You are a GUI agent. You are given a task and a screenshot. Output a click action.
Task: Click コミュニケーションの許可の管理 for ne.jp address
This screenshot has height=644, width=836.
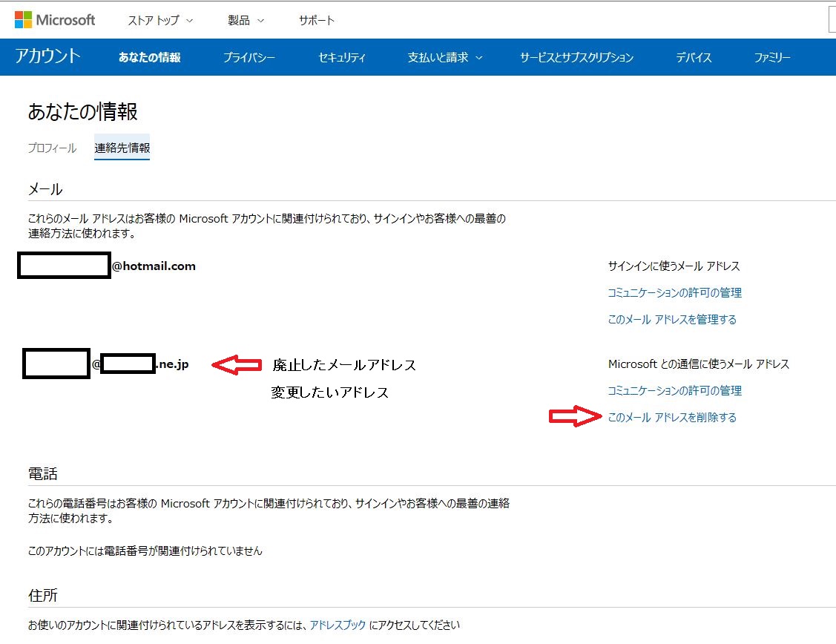click(675, 391)
